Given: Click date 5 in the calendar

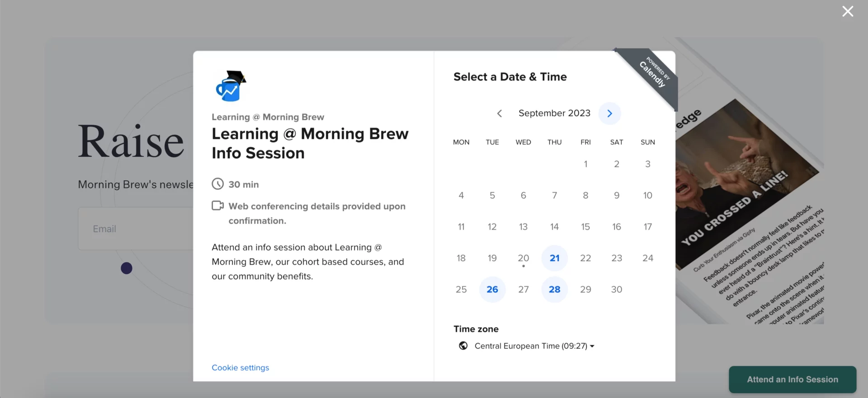Looking at the screenshot, I should [x=492, y=195].
